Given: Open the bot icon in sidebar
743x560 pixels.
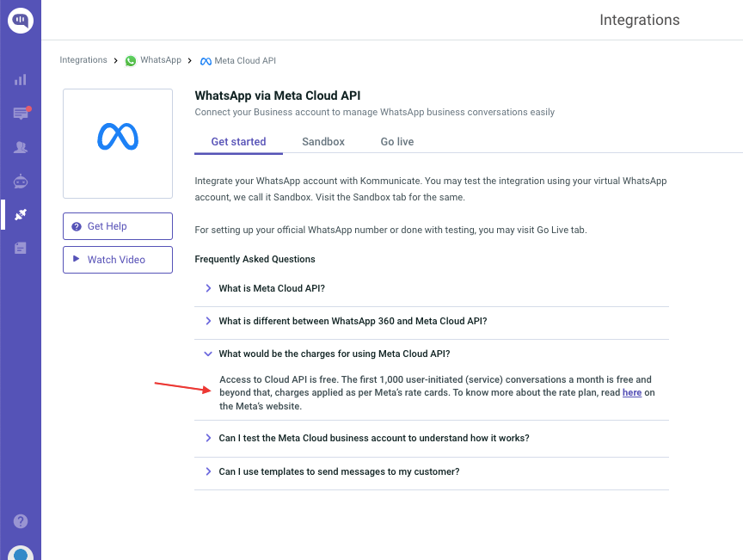Looking at the screenshot, I should [x=21, y=182].
